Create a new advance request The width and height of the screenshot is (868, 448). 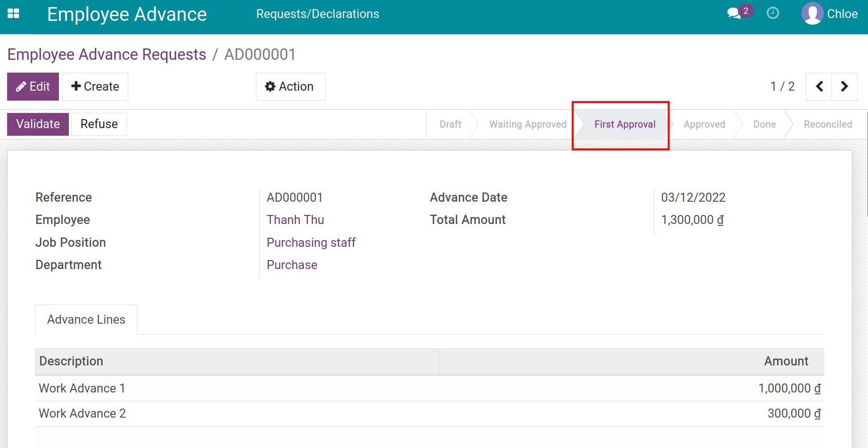[x=95, y=86]
